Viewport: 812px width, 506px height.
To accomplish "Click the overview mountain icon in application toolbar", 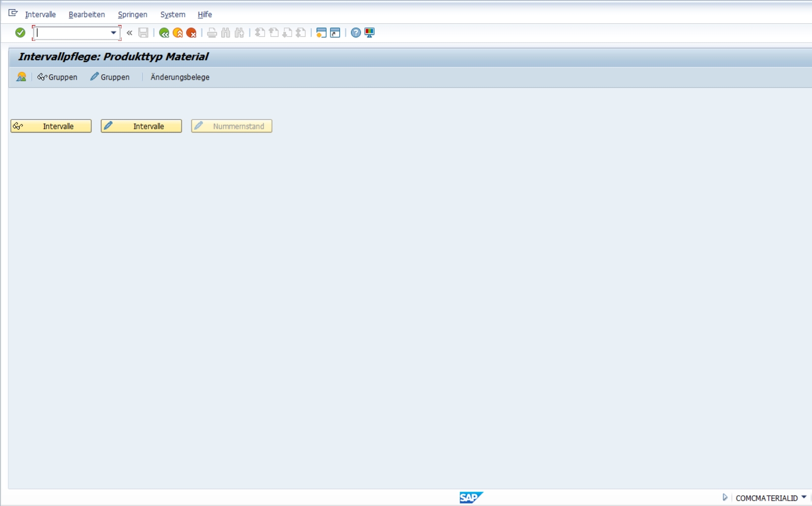I will click(21, 77).
